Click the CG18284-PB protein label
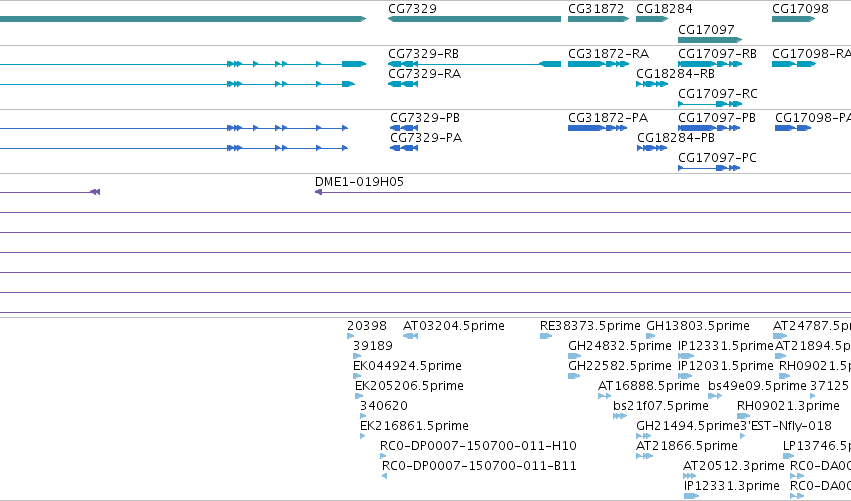The width and height of the screenshot is (851, 501). point(676,138)
